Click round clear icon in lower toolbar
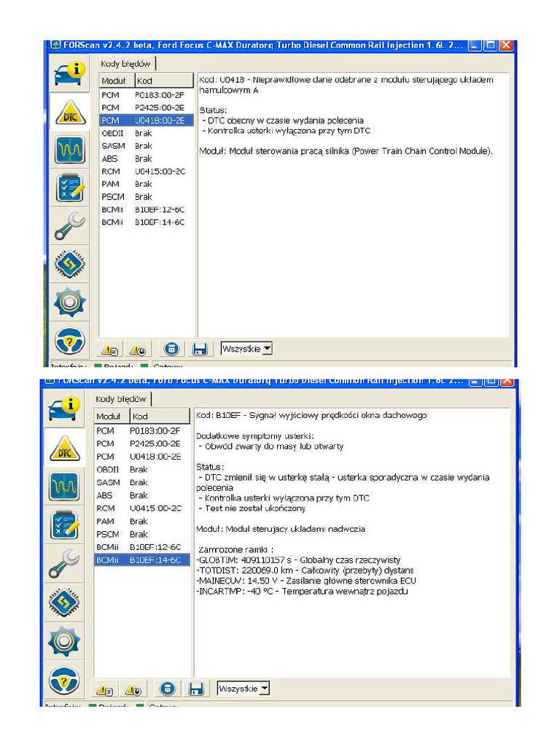The height and width of the screenshot is (747, 560). coord(167,689)
